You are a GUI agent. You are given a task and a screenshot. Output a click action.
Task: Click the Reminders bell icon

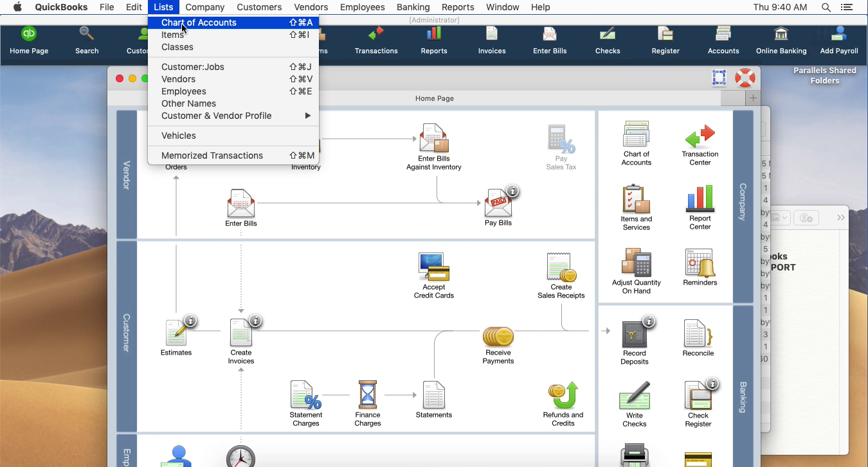coord(700,263)
